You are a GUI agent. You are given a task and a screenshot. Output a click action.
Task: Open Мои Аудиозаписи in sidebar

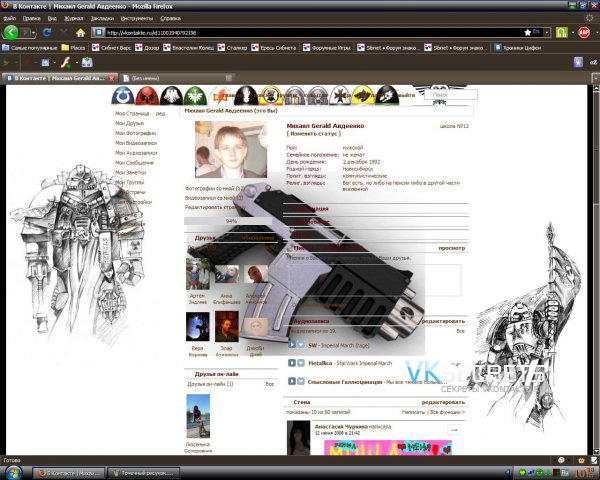click(136, 153)
